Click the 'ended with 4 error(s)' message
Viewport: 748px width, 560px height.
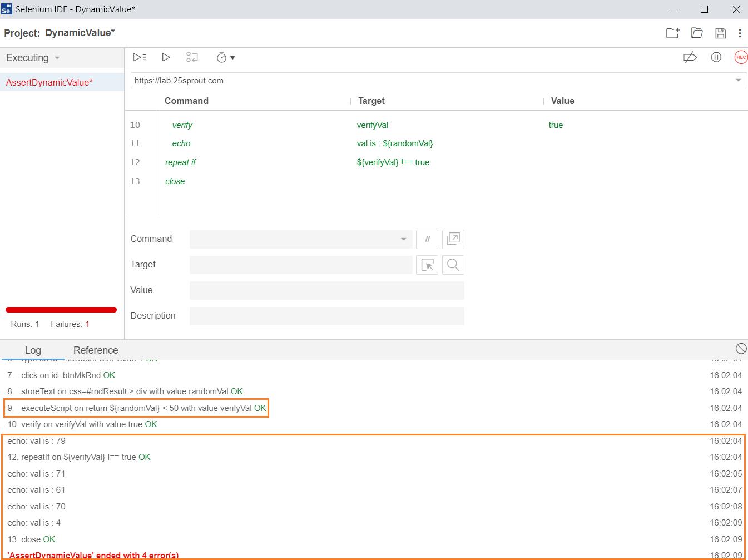(93, 555)
